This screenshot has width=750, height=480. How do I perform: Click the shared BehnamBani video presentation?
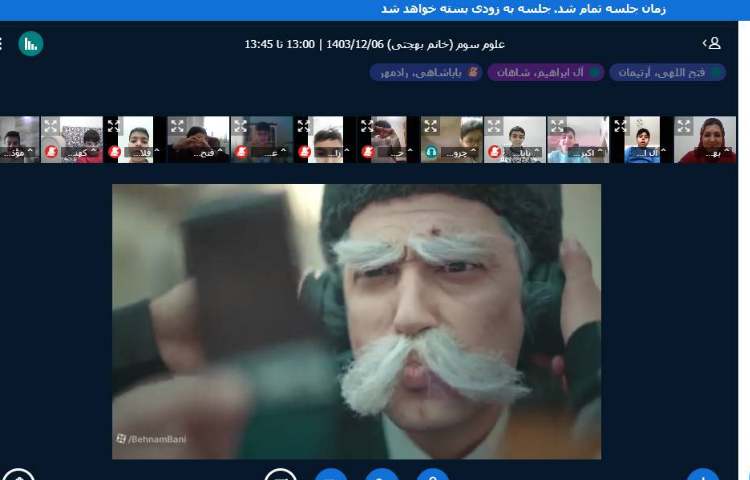[x=356, y=322]
